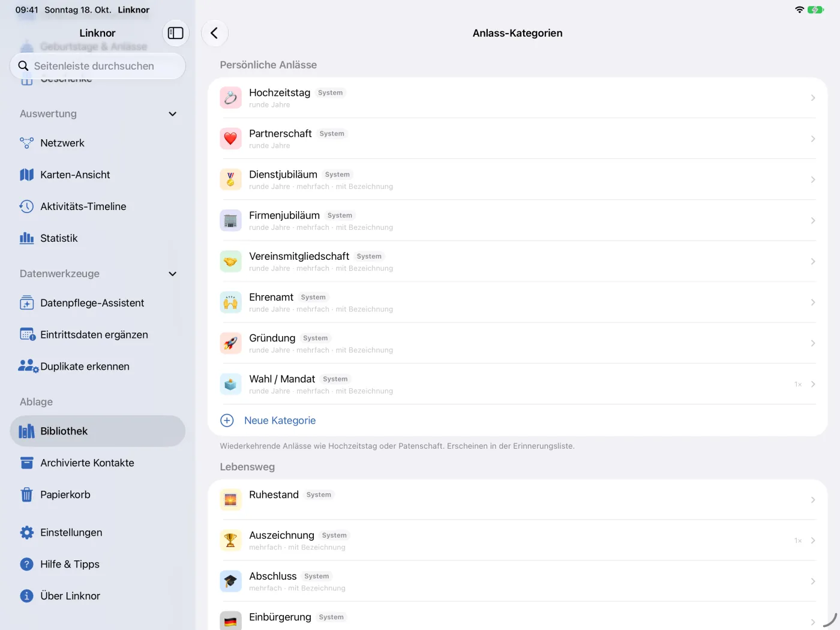The width and height of the screenshot is (840, 630).
Task: Click the Hochzeitstag ring icon
Action: click(230, 98)
